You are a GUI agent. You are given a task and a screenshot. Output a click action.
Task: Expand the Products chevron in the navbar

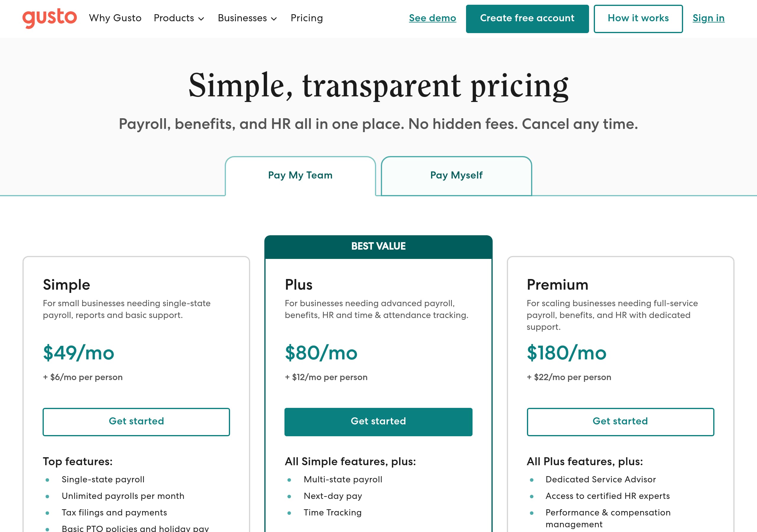coord(201,19)
